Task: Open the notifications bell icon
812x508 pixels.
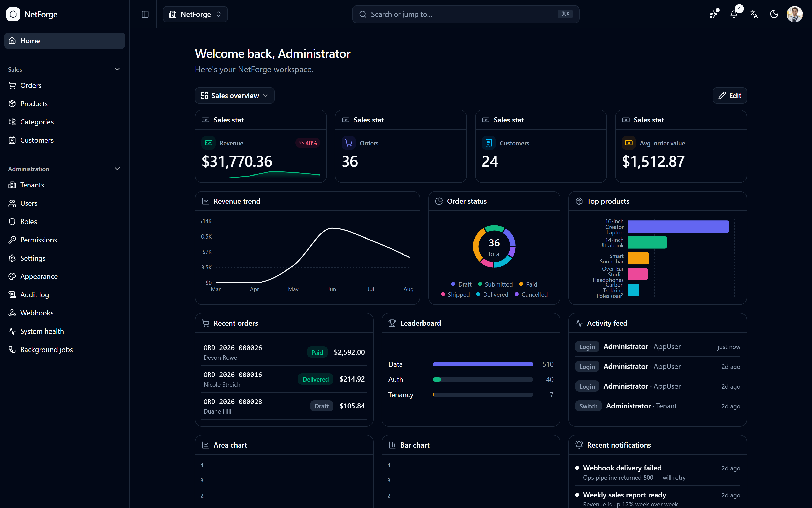Action: click(x=734, y=14)
